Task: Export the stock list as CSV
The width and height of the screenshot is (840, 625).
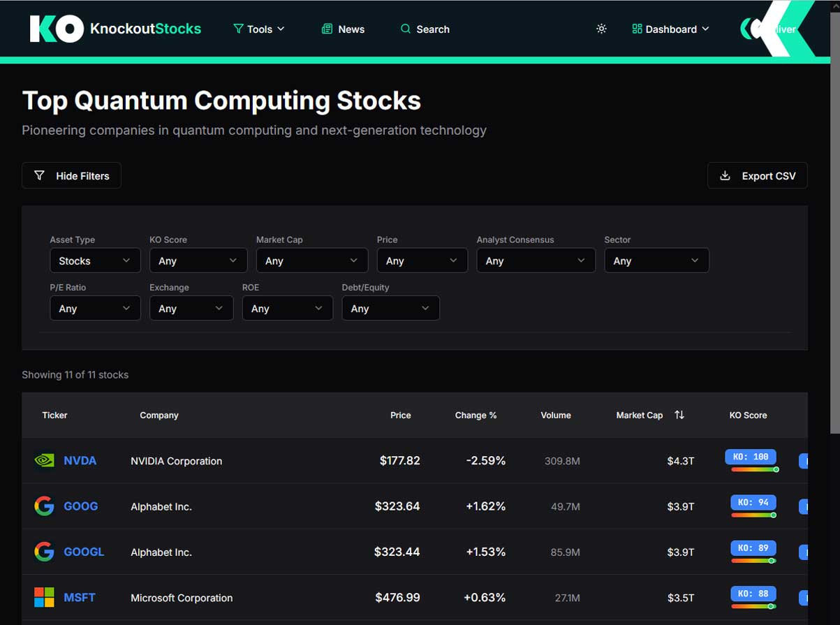Action: (758, 175)
